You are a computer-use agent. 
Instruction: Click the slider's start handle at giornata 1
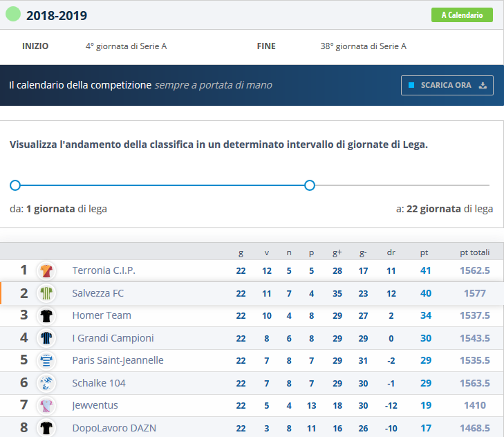15,185
